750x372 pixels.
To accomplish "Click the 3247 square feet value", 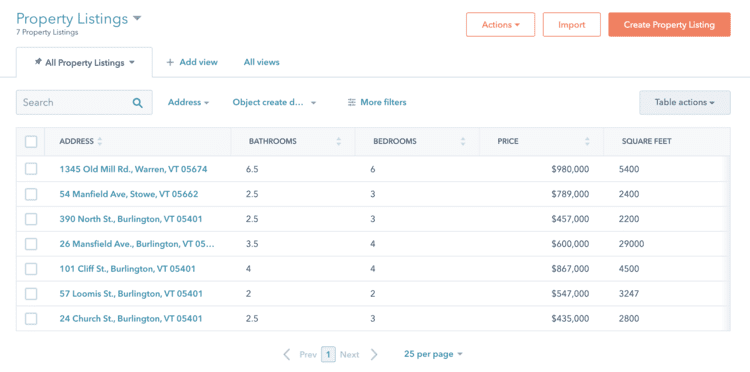I will click(629, 294).
